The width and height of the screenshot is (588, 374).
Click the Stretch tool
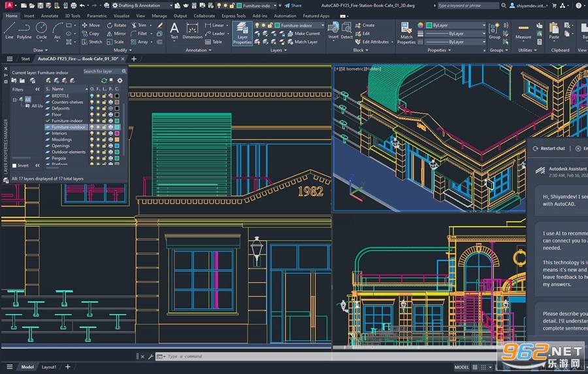click(92, 42)
